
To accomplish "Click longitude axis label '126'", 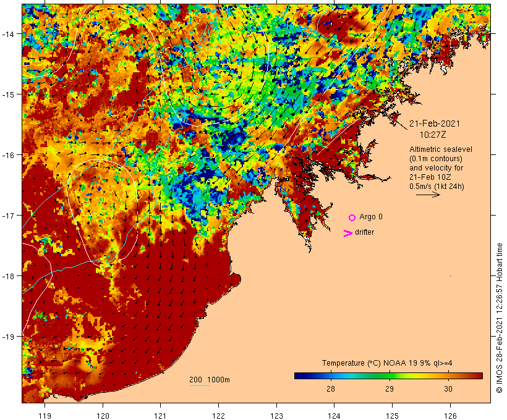I will click(450, 416).
